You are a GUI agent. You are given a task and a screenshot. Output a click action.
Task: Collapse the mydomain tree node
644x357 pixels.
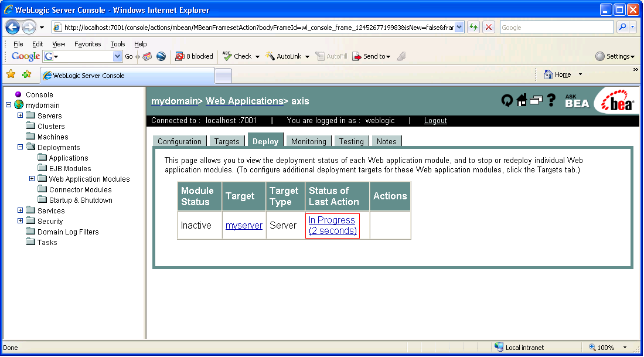[x=8, y=105]
